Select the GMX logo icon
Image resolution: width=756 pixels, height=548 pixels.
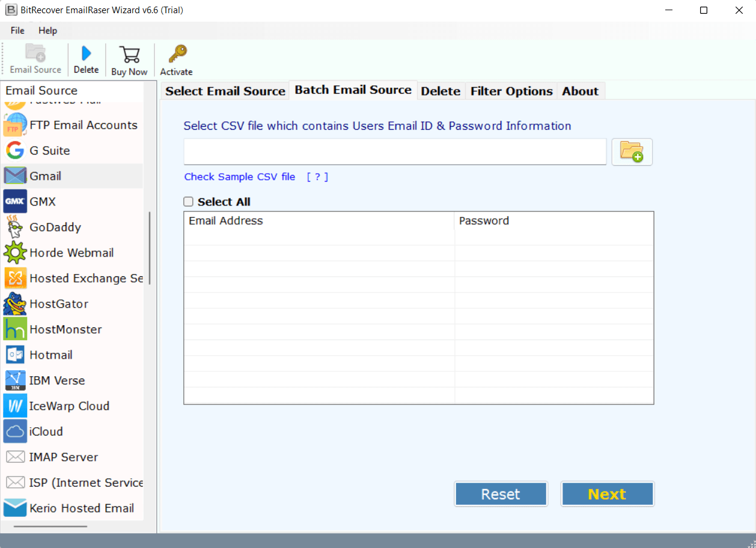pos(15,201)
